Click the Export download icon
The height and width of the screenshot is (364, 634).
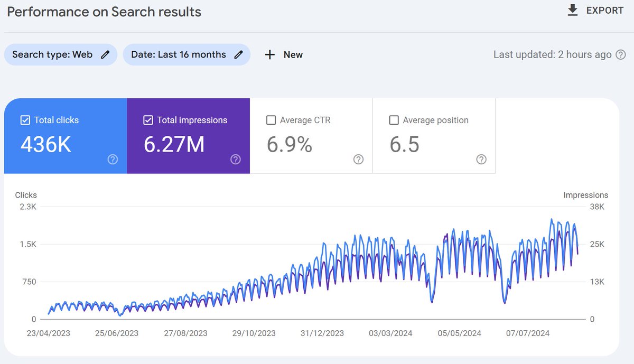[573, 11]
